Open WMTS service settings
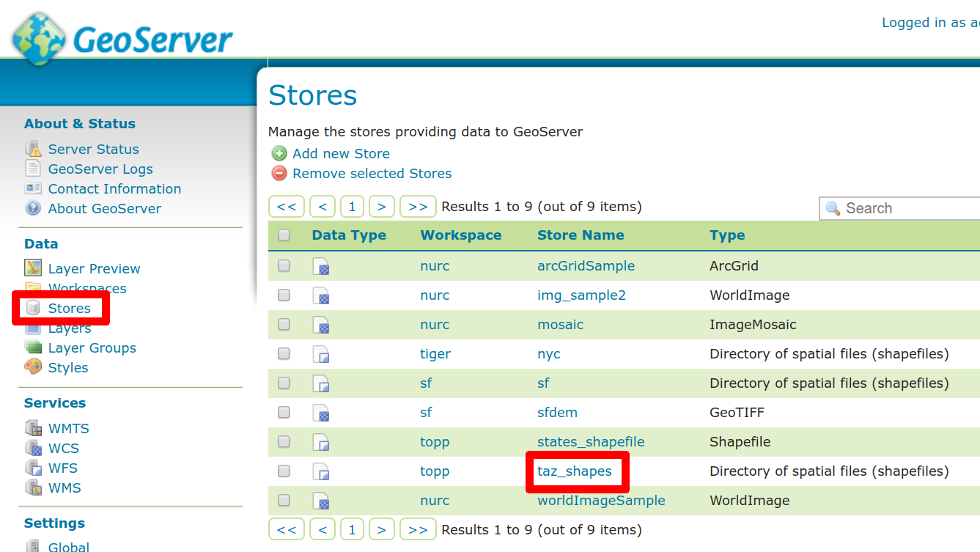Screen dimensions: 980x552 coord(69,429)
